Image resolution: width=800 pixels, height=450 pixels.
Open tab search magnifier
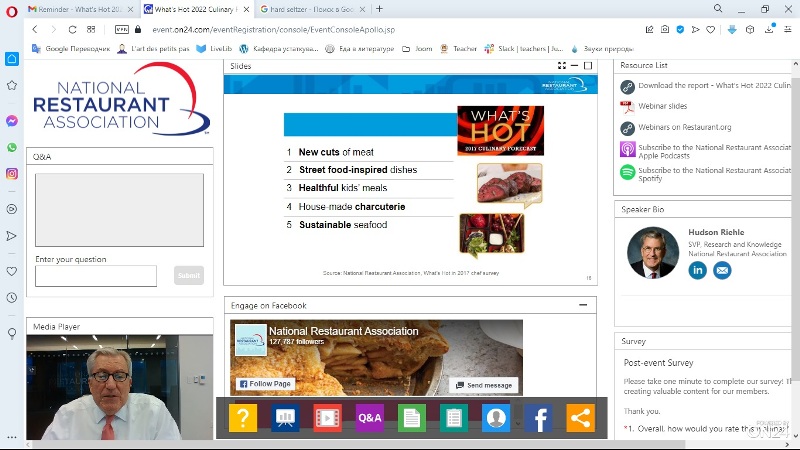point(718,9)
